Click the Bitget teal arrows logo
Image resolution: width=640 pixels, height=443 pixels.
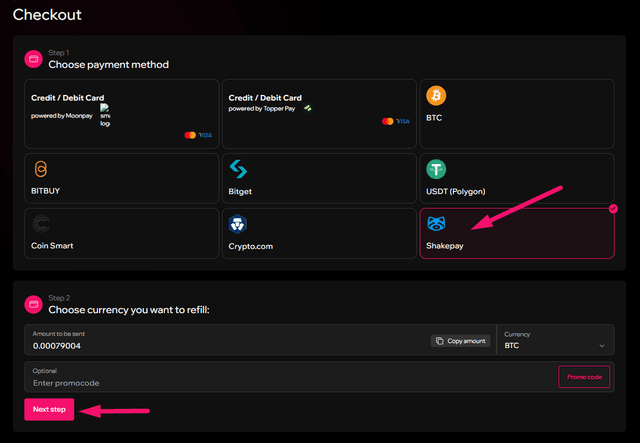(238, 169)
